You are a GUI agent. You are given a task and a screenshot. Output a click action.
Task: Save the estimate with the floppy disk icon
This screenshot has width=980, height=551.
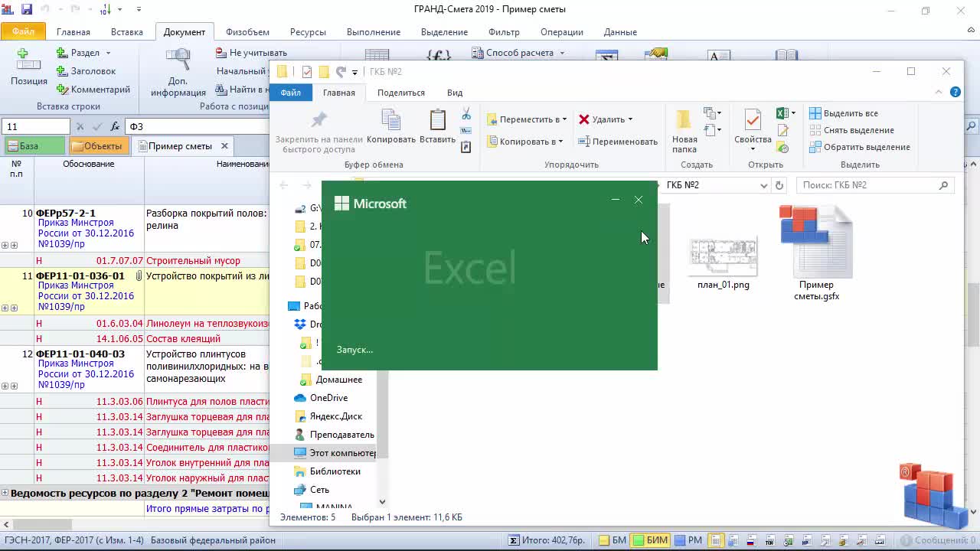[27, 10]
